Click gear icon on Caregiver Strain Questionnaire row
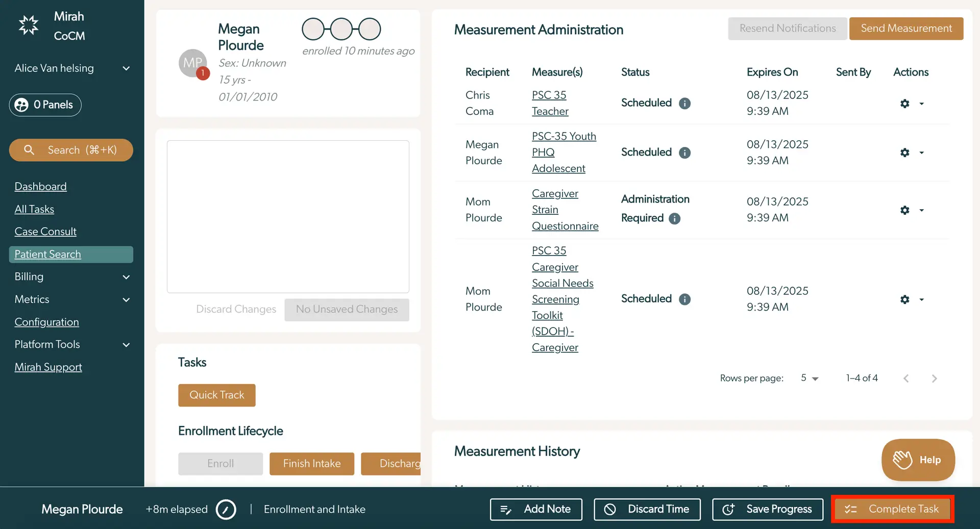Screen dimensions: 980x529 click(904, 210)
